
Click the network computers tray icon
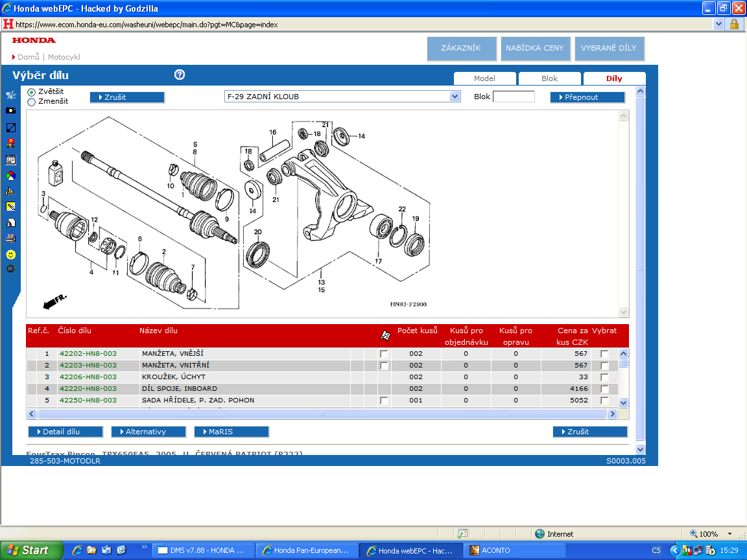pos(698,550)
